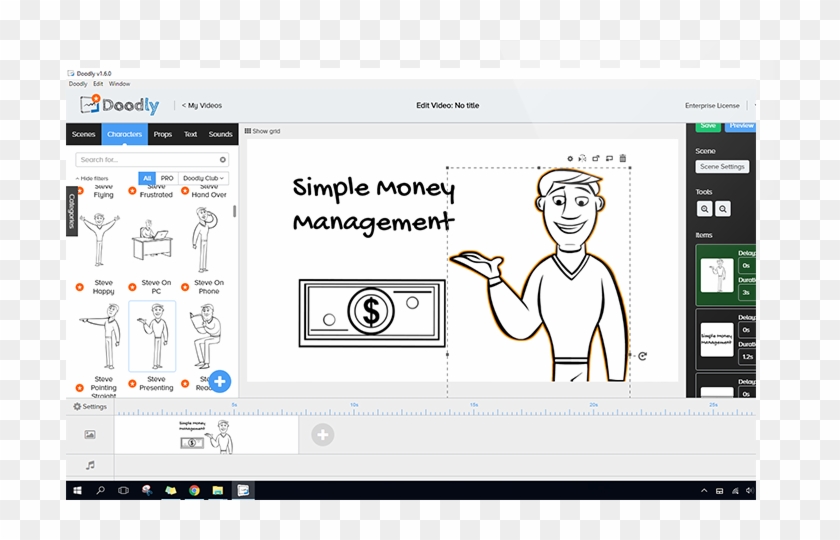The height and width of the screenshot is (540, 840).
Task: Open the Doodly menu in menu bar
Action: click(78, 84)
